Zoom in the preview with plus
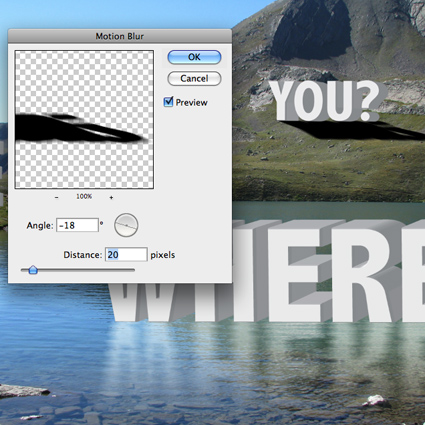 [x=111, y=197]
